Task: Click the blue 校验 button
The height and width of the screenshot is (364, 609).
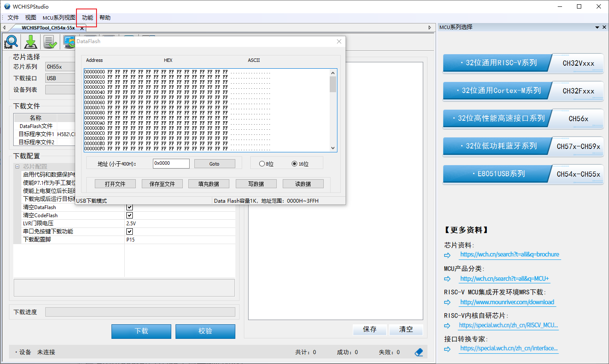Action: (205, 331)
